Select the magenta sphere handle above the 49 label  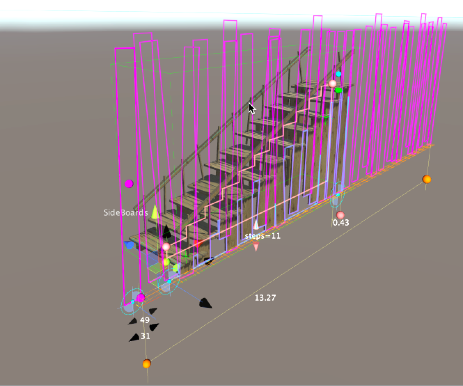click(x=141, y=298)
